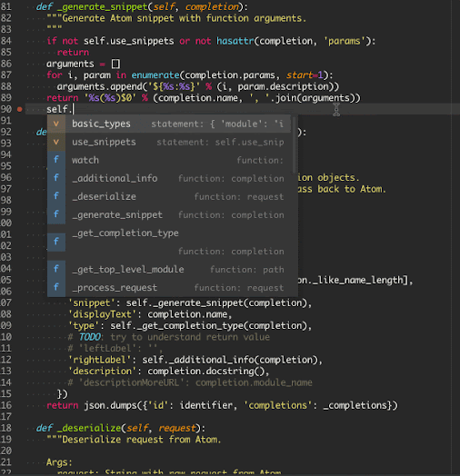This screenshot has height=476, width=460.
Task: Click the function icon next to _get_top_level_module
Action: (x=56, y=269)
